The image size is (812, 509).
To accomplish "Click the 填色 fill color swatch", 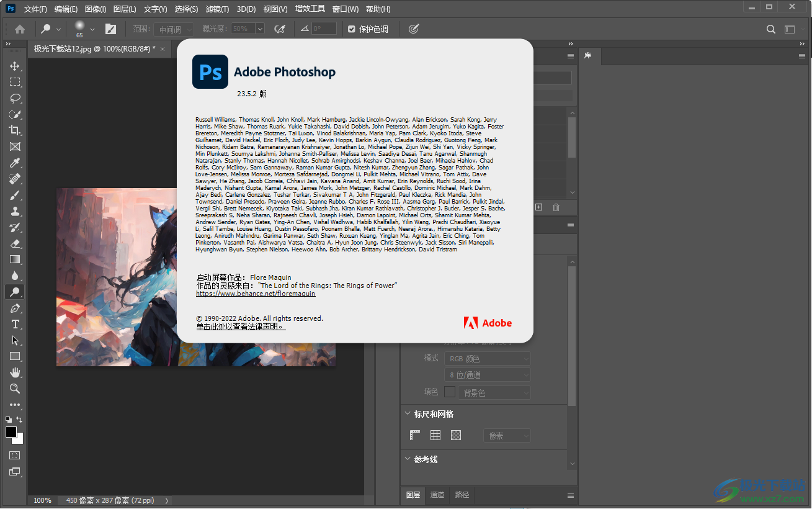I will pyautogui.click(x=450, y=392).
